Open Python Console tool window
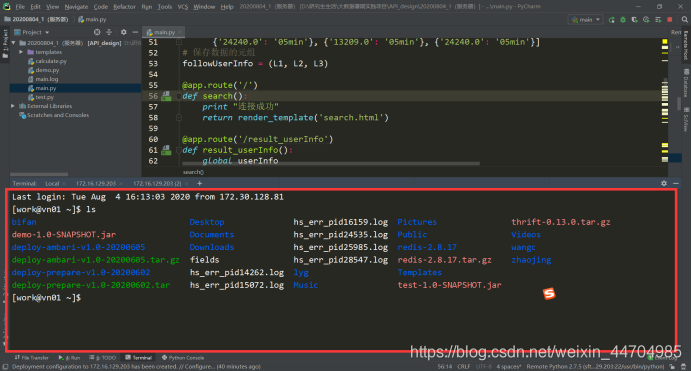The image size is (692, 371). point(183,358)
